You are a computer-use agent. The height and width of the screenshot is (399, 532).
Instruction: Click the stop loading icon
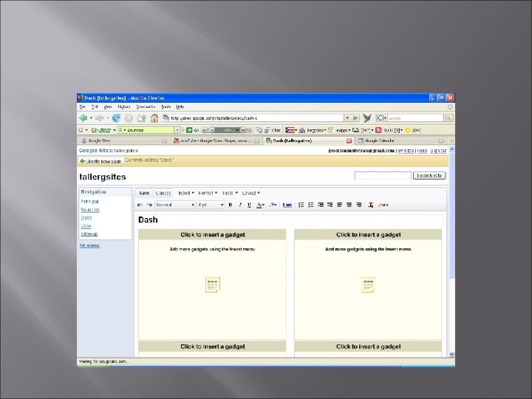129,118
